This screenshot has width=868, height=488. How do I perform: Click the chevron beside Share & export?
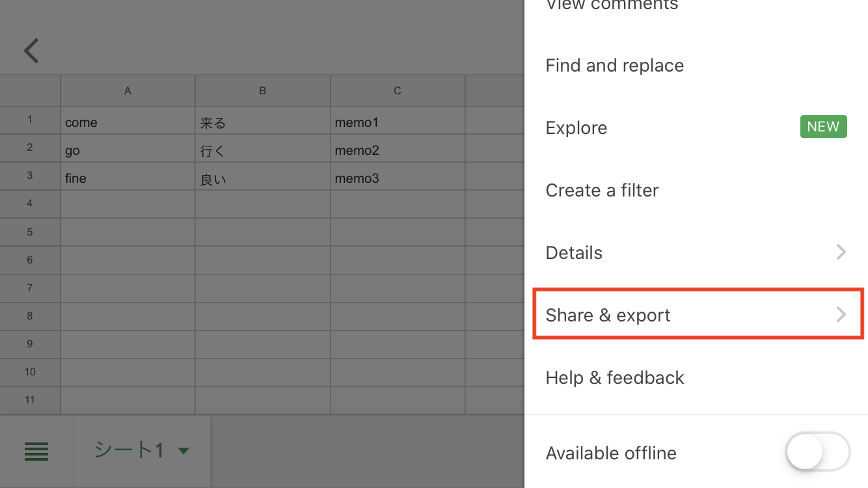coord(841,314)
